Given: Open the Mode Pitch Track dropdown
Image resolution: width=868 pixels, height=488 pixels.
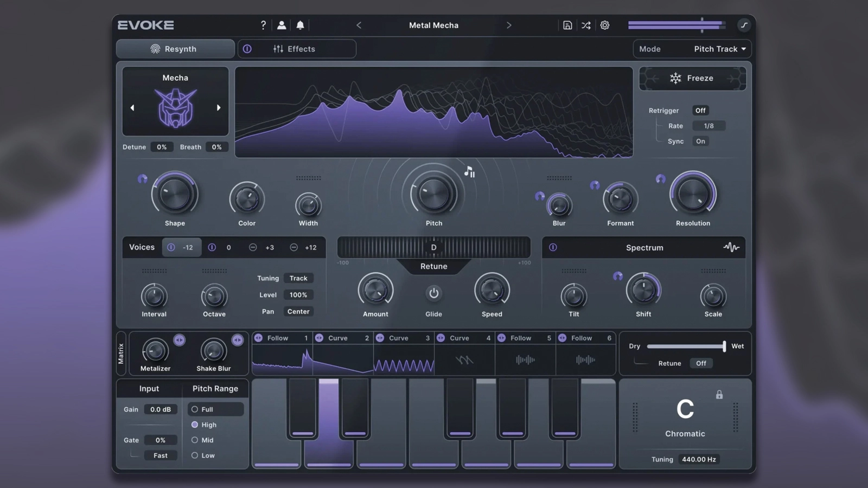Looking at the screenshot, I should (719, 49).
